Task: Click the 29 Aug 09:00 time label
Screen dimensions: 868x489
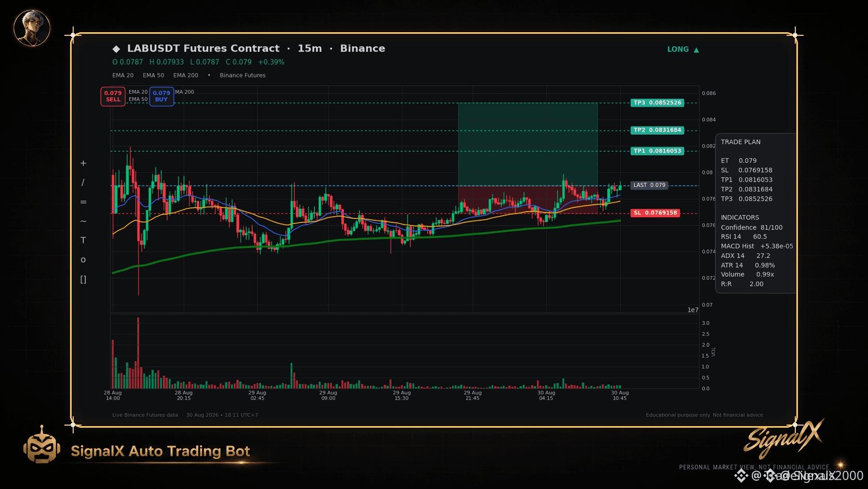Action: tap(328, 395)
